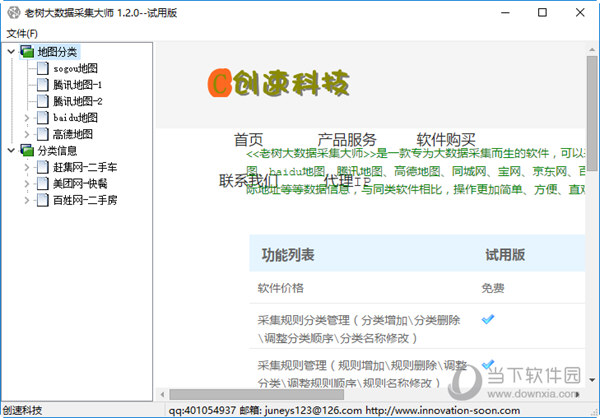Select 腾讯地图-1 in the tree
Viewport: 600px width, 418px height.
pos(78,85)
